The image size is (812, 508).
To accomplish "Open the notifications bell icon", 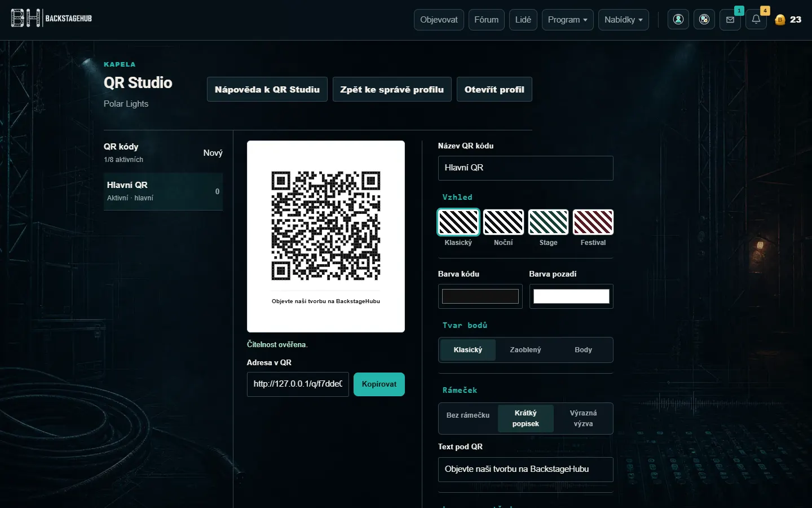I will tap(756, 19).
